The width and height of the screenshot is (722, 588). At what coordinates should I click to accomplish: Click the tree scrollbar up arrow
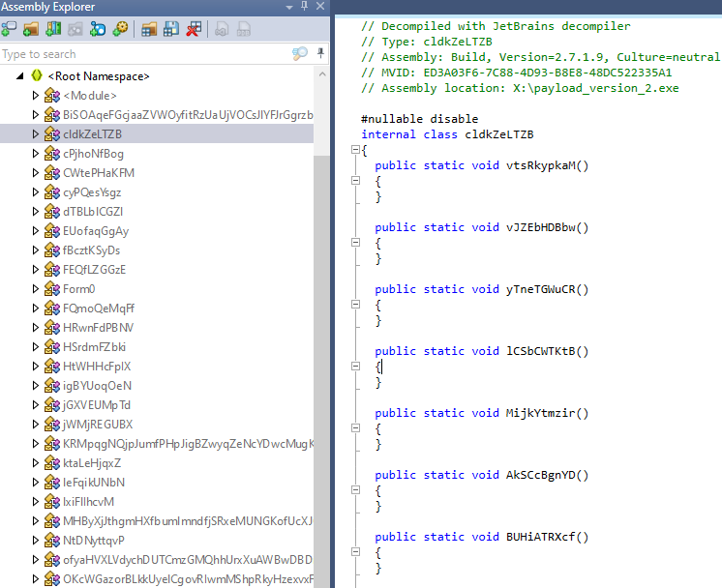point(322,74)
